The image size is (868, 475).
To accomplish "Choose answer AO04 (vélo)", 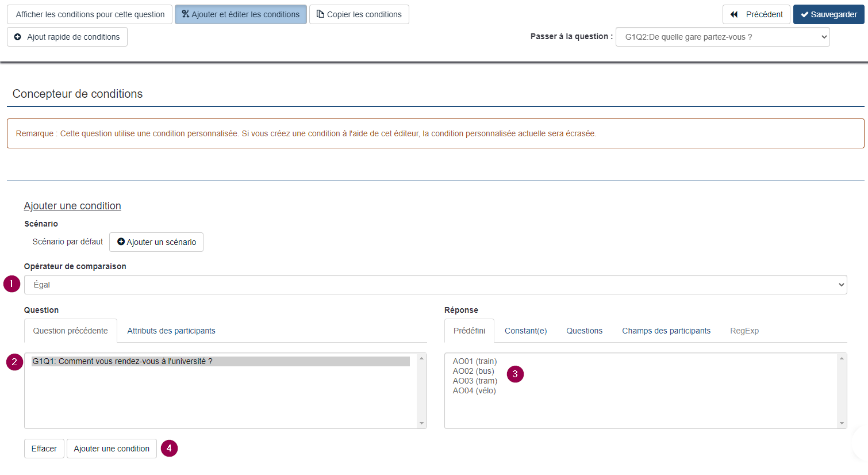I will tap(474, 390).
